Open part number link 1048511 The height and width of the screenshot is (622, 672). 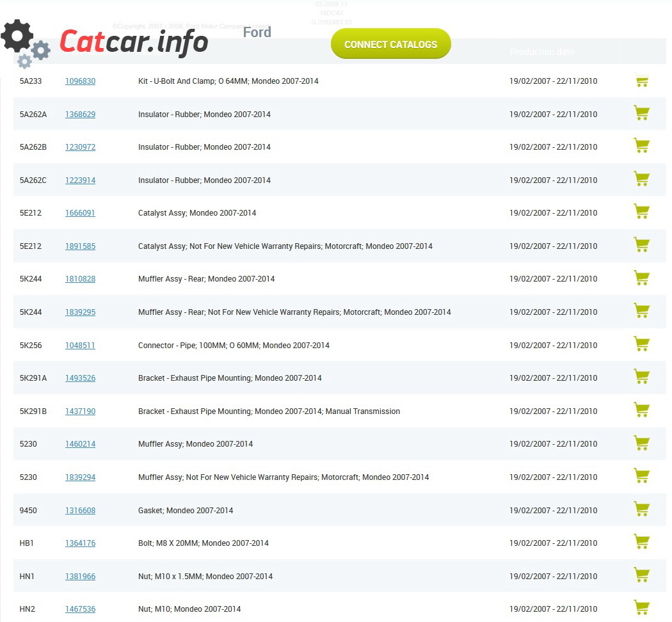[x=80, y=346]
